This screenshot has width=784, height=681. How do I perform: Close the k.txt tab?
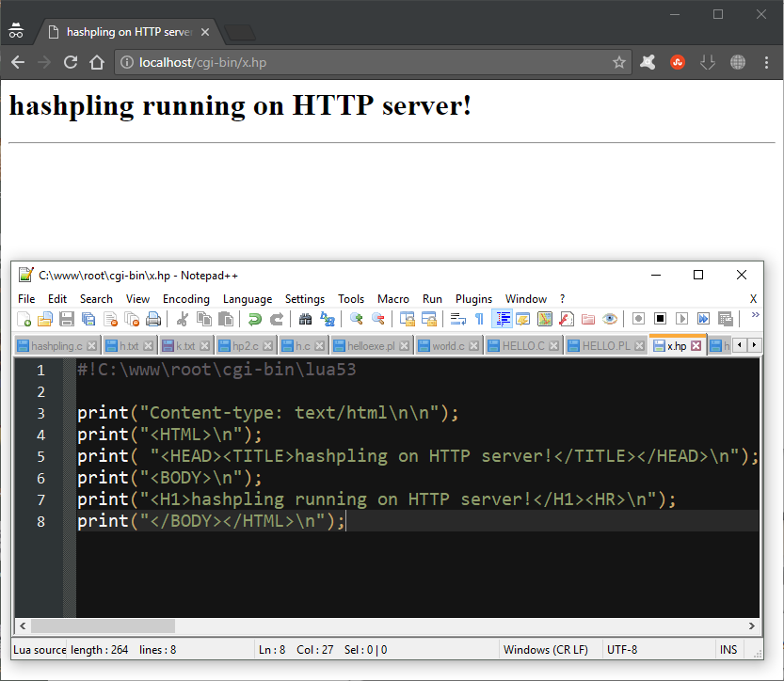[x=204, y=346]
